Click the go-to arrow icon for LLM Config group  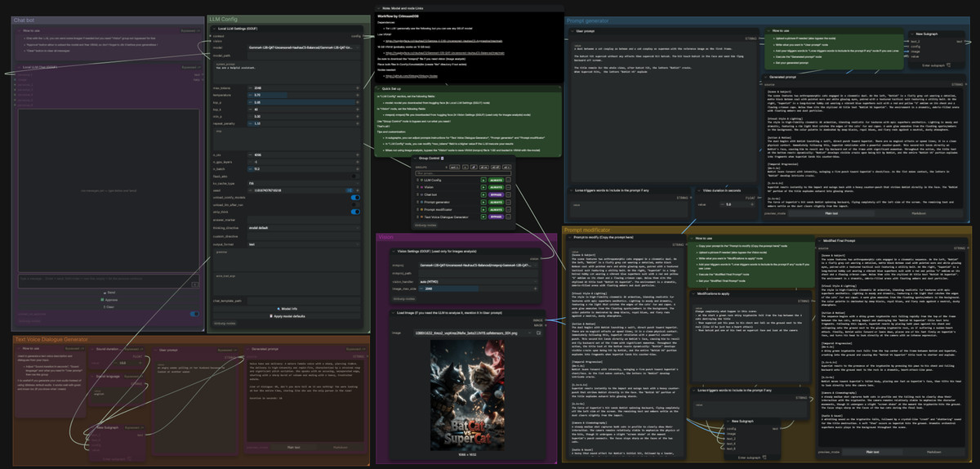click(483, 180)
